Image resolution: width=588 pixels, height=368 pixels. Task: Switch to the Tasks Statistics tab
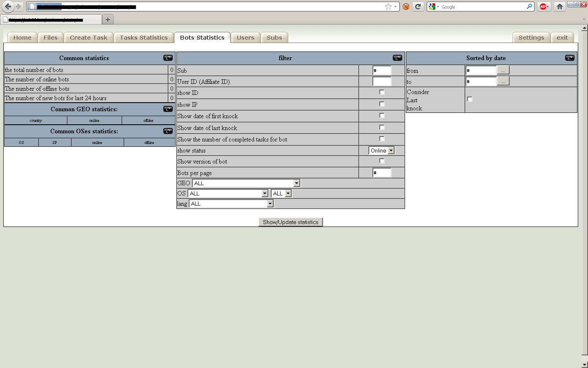tap(144, 38)
